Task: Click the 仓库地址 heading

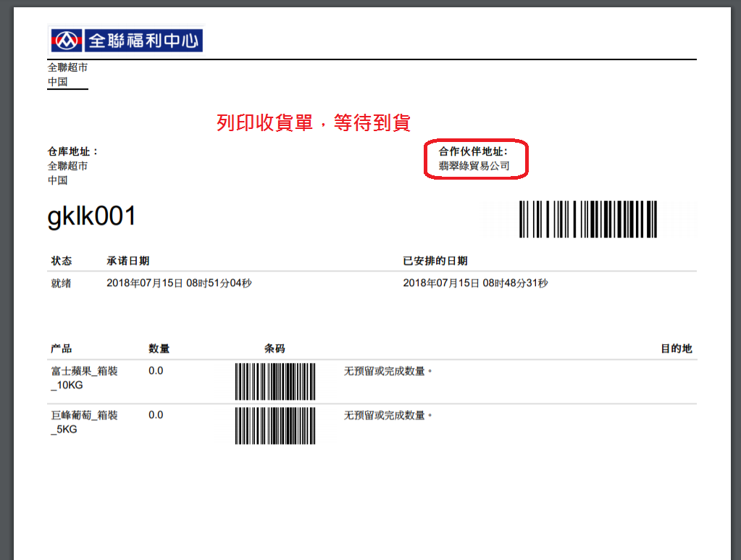Action: (72, 151)
